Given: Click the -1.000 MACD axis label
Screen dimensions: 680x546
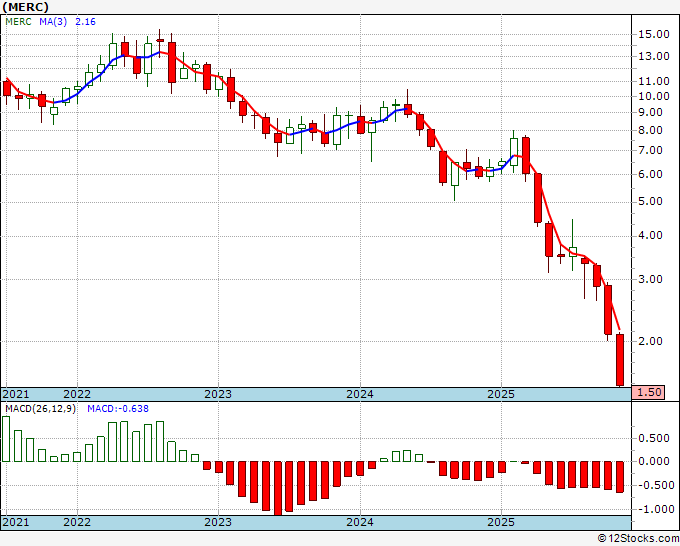Looking at the screenshot, I should click(654, 509).
